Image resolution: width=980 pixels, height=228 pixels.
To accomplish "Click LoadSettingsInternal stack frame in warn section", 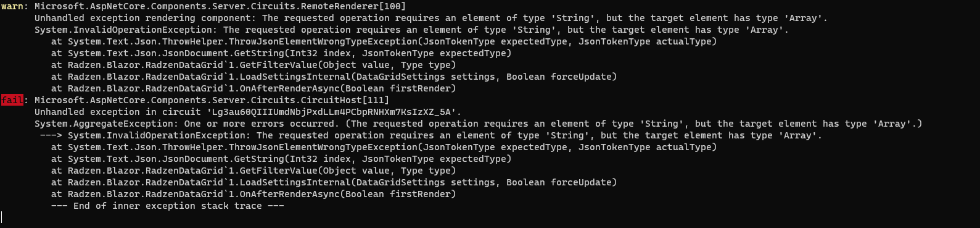I will [334, 77].
